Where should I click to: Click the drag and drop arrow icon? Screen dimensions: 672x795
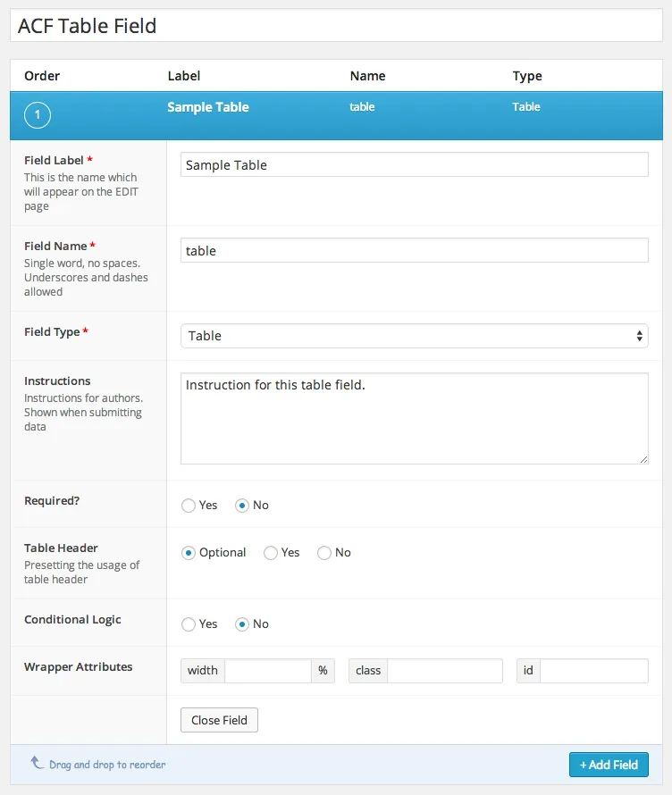[37, 763]
